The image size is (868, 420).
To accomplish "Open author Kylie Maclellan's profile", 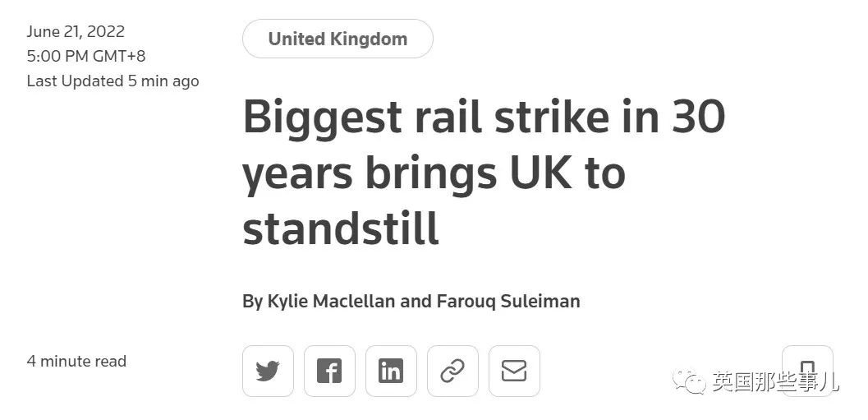I will coord(331,302).
